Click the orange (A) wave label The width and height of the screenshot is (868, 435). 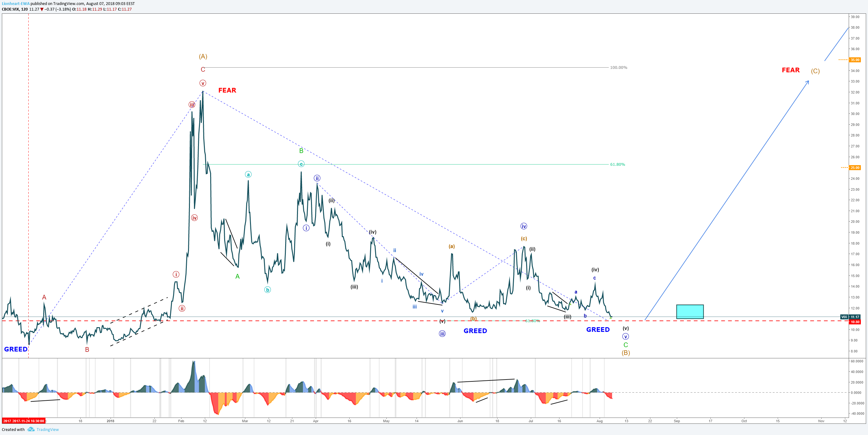click(203, 56)
